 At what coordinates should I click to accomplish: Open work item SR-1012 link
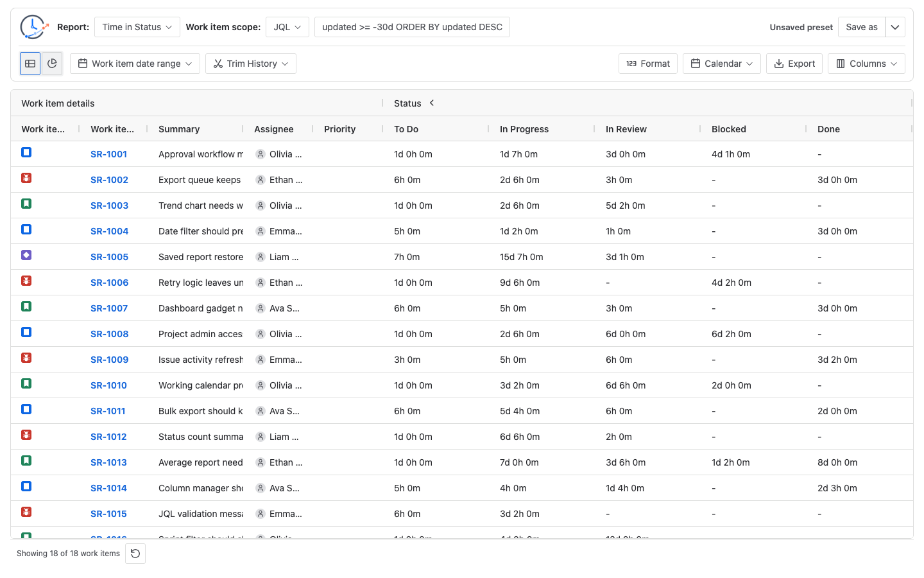(x=108, y=437)
